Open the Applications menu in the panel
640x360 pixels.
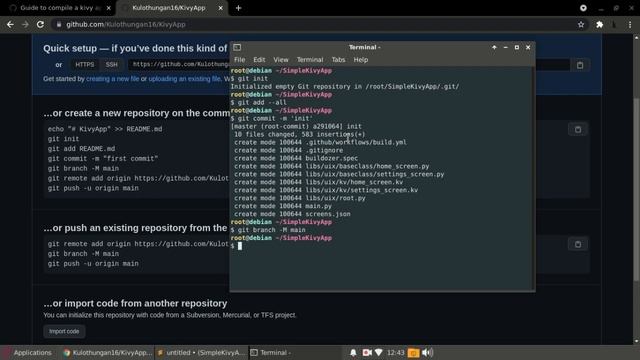(x=28, y=353)
